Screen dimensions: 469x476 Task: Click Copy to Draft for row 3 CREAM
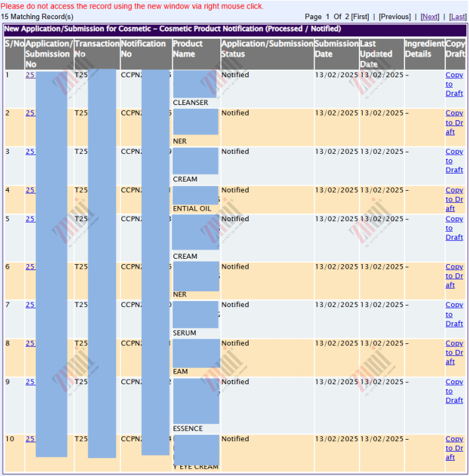(454, 160)
